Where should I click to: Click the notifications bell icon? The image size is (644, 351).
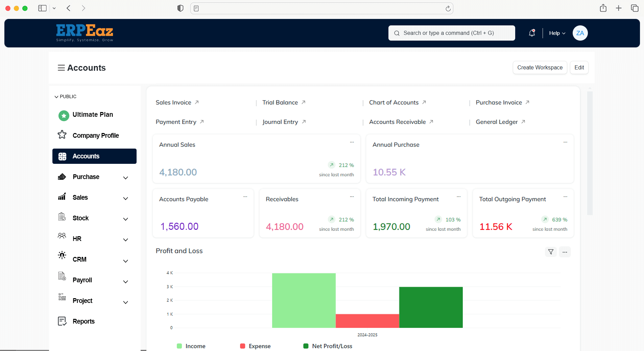[532, 33]
